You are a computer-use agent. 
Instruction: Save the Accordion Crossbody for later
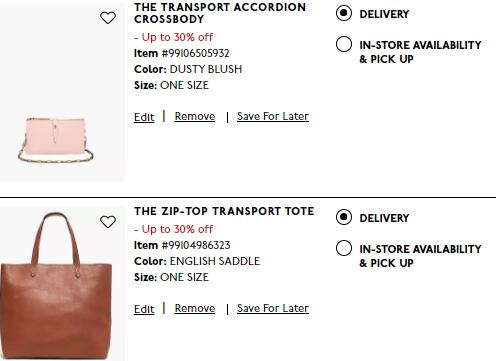pyautogui.click(x=273, y=116)
